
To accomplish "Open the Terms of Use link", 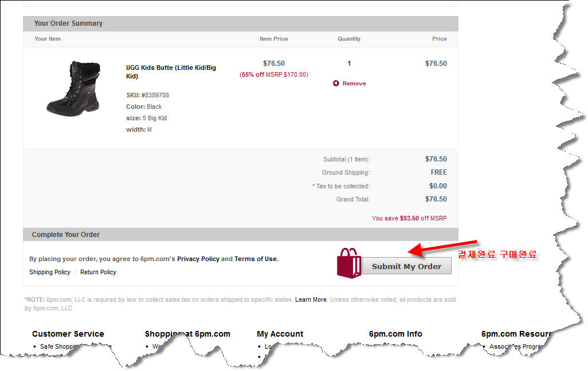I will click(256, 259).
